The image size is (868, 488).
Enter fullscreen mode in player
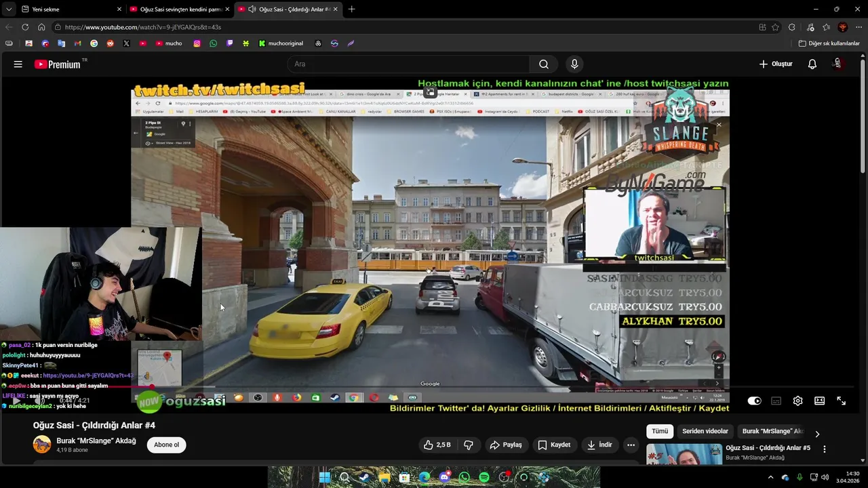pos(842,401)
